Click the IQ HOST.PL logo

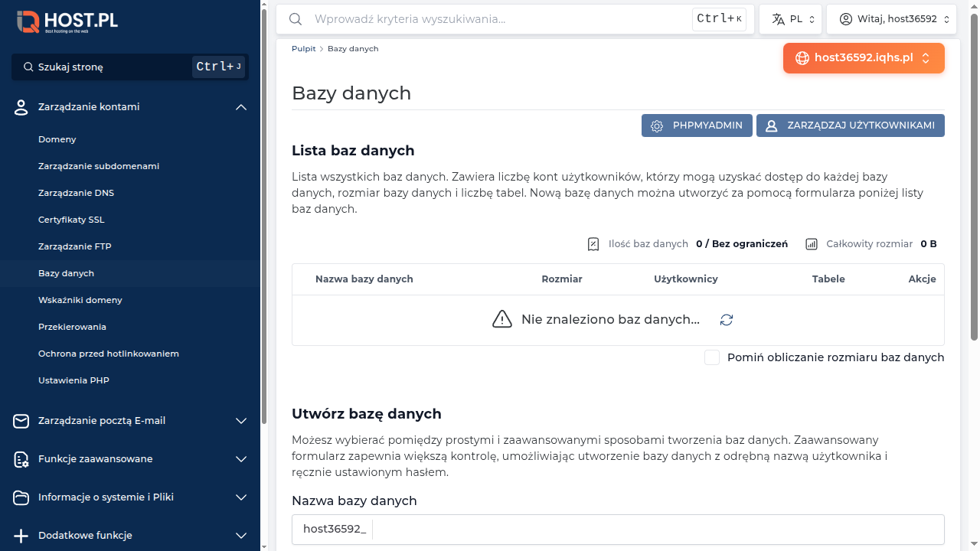(67, 21)
